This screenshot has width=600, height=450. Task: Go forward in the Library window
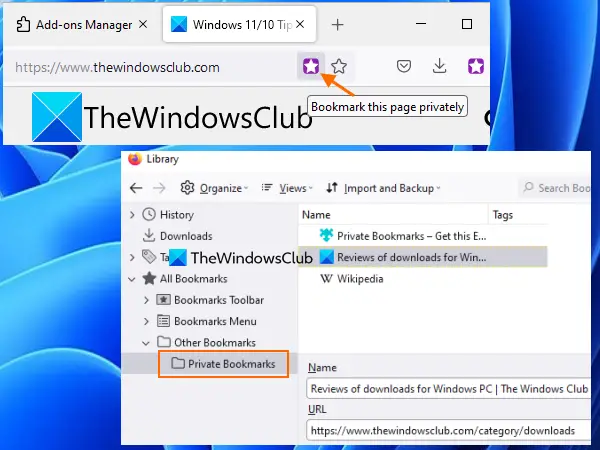159,188
